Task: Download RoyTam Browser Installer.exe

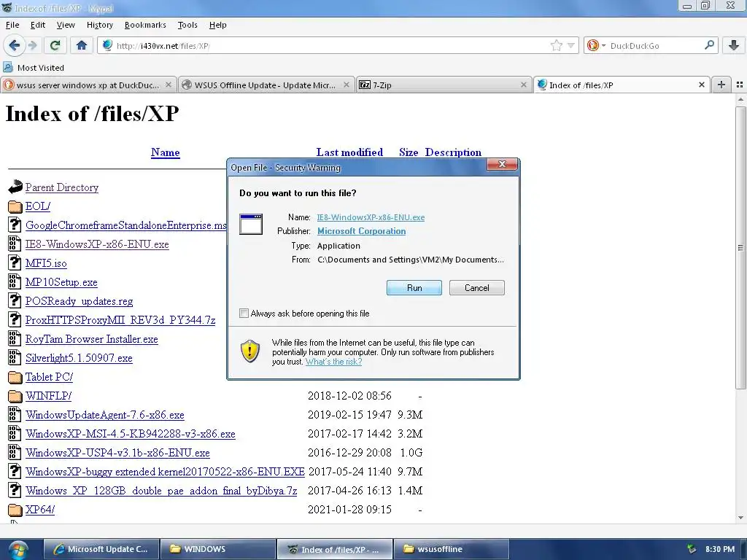Action: point(91,339)
